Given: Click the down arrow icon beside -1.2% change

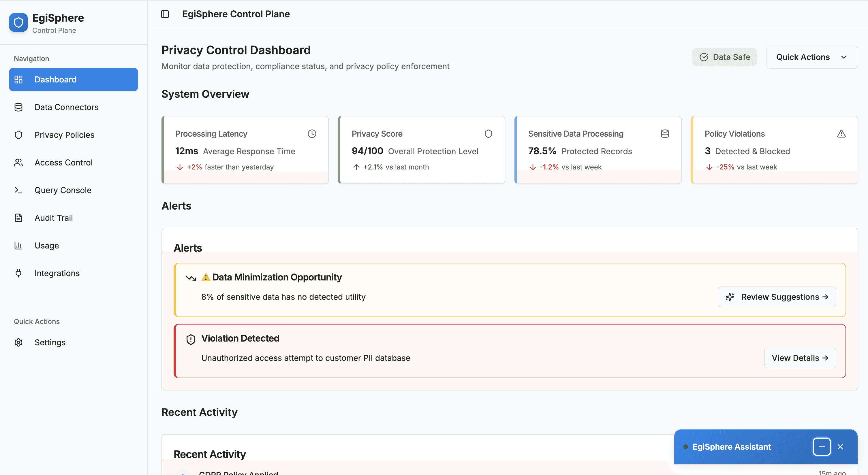Looking at the screenshot, I should tap(533, 167).
